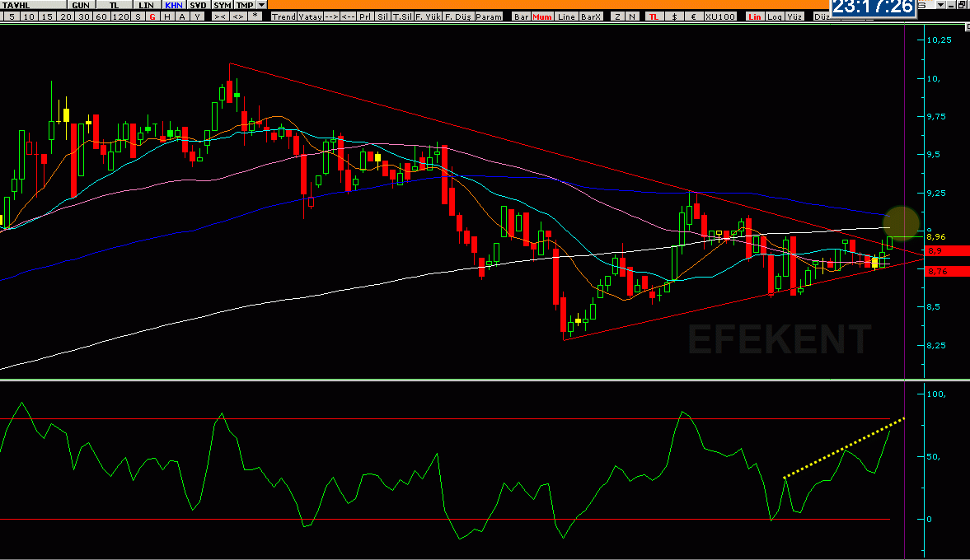The image size is (970, 560).
Task: Click the >< compress chart icon
Action: tap(219, 16)
